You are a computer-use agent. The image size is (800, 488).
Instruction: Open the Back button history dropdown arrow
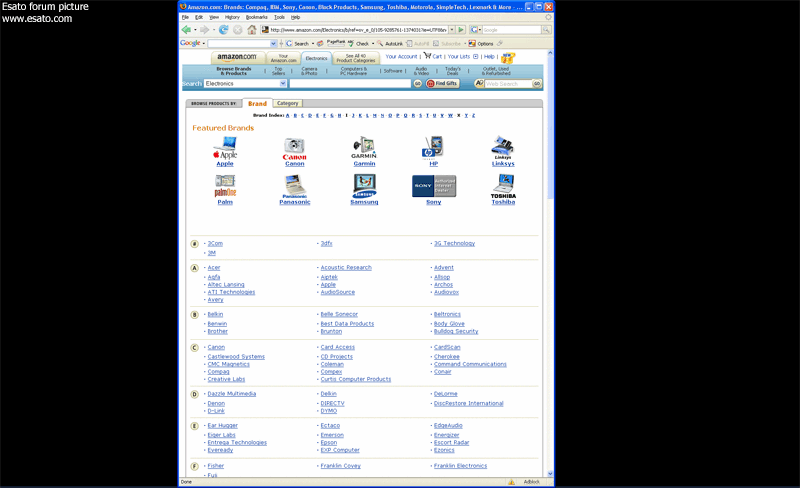[195, 30]
